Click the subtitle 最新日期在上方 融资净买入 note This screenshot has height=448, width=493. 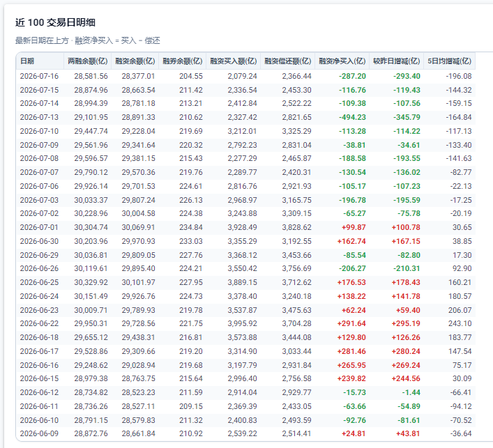[x=88, y=40]
